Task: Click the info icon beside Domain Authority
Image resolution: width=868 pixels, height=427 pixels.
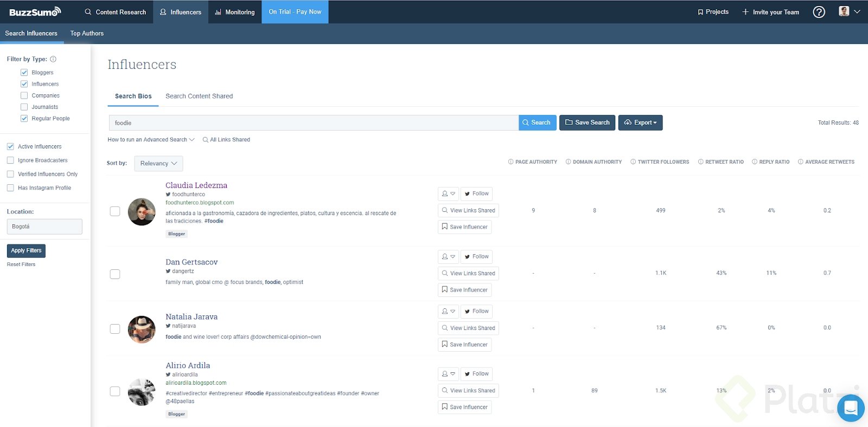Action: click(568, 162)
